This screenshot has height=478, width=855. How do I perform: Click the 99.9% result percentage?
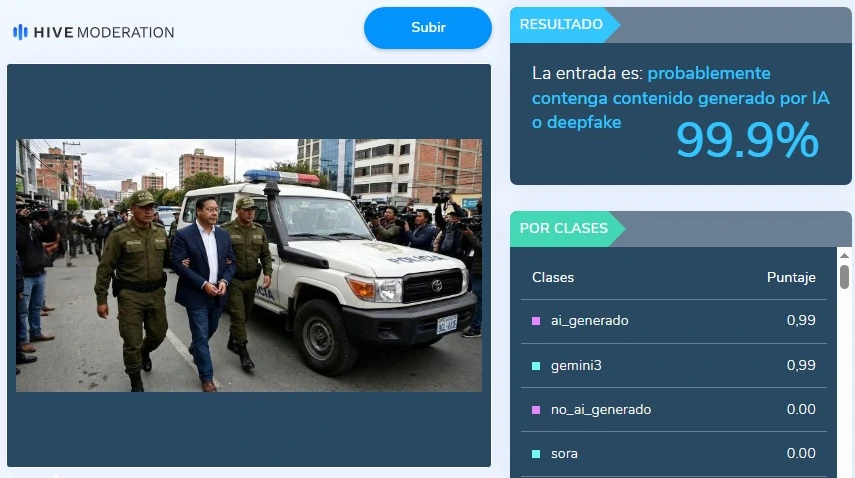coord(748,141)
